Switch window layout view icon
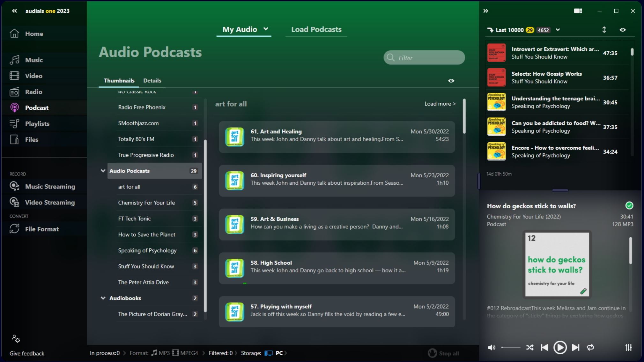 [578, 11]
